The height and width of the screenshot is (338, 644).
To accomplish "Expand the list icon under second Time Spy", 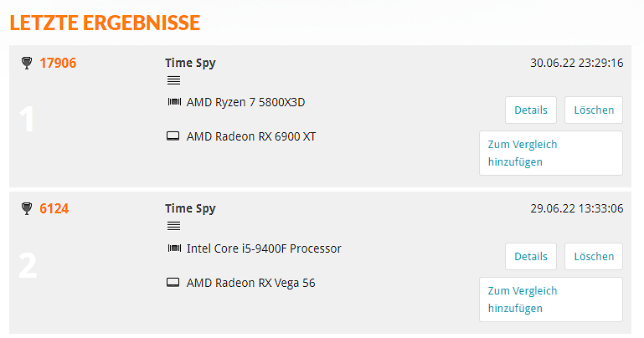I will [x=173, y=227].
